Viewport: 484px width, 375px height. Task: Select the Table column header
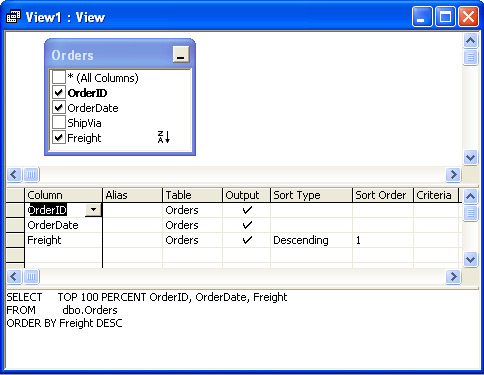tap(192, 195)
